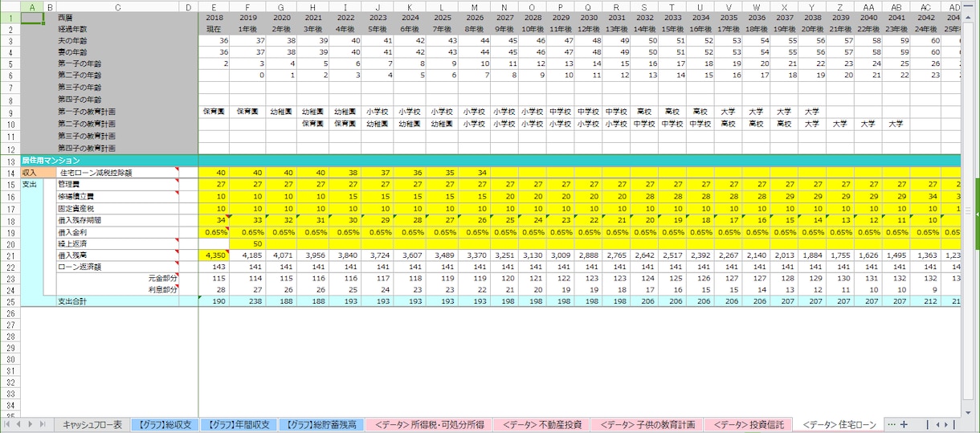Select the 元金部分 label cell
Image resolution: width=980 pixels, height=433 pixels.
(118, 278)
